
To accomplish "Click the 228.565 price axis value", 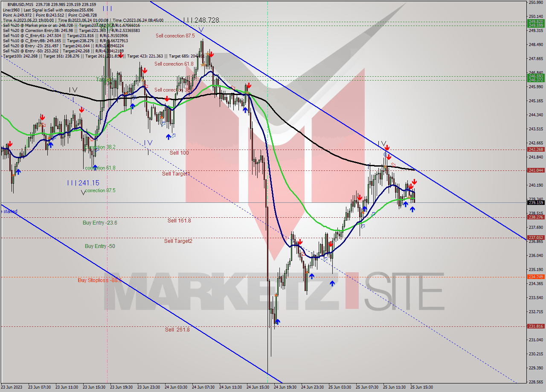I will coord(536,382).
